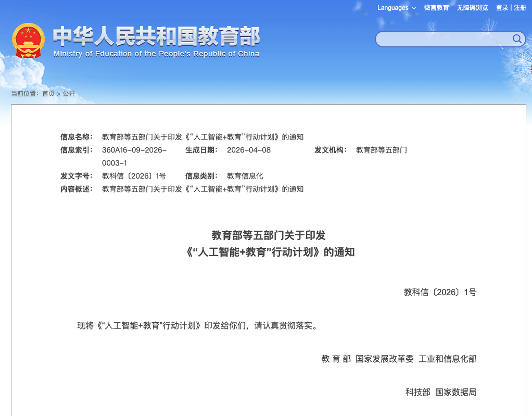Click the magnifier search icon
The image size is (532, 416).
pyautogui.click(x=517, y=39)
